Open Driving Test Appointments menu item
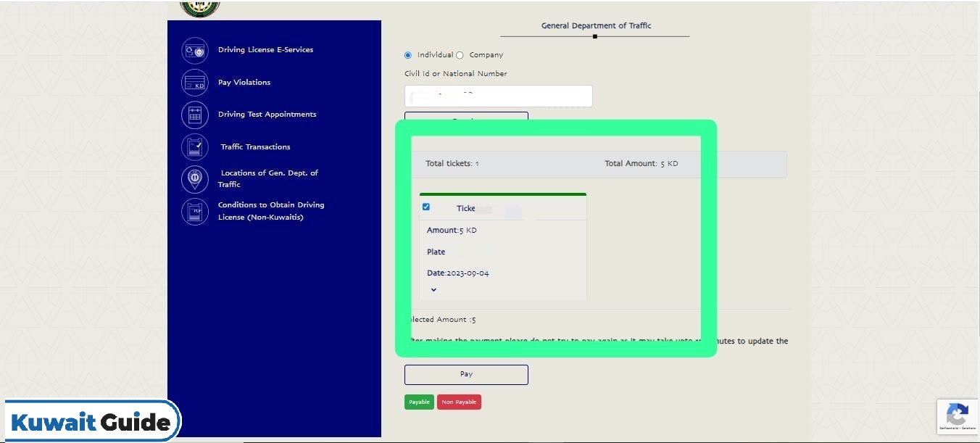980x443 pixels. tap(267, 115)
